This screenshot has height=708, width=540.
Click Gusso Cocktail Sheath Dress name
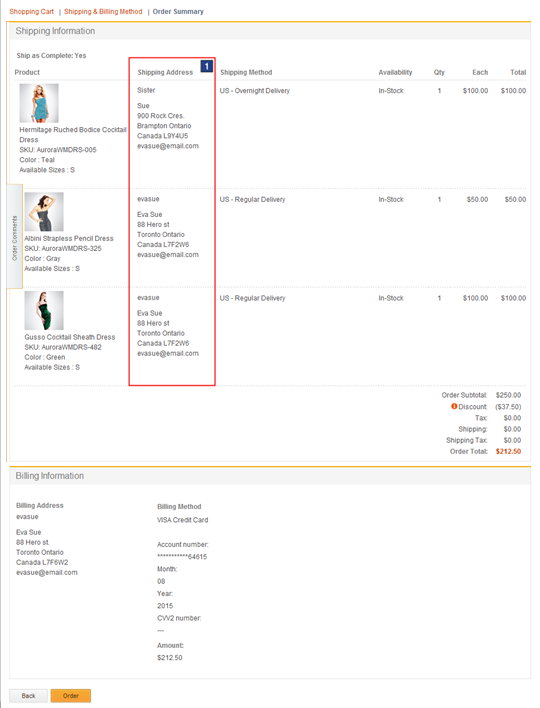[x=70, y=337]
